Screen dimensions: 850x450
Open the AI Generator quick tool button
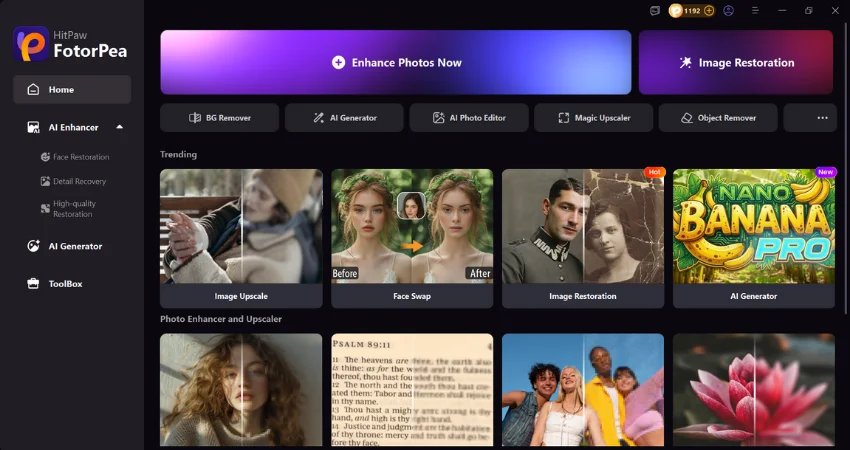tap(344, 118)
